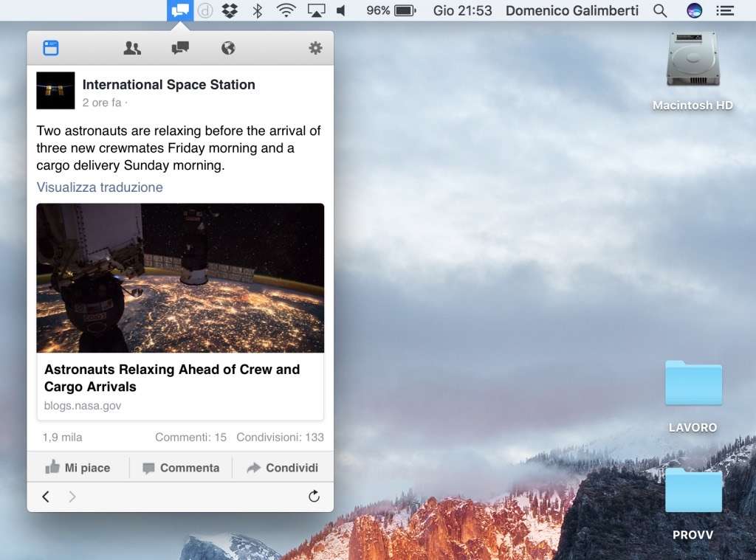
Task: Go forward using the right chevron
Action: click(x=72, y=497)
